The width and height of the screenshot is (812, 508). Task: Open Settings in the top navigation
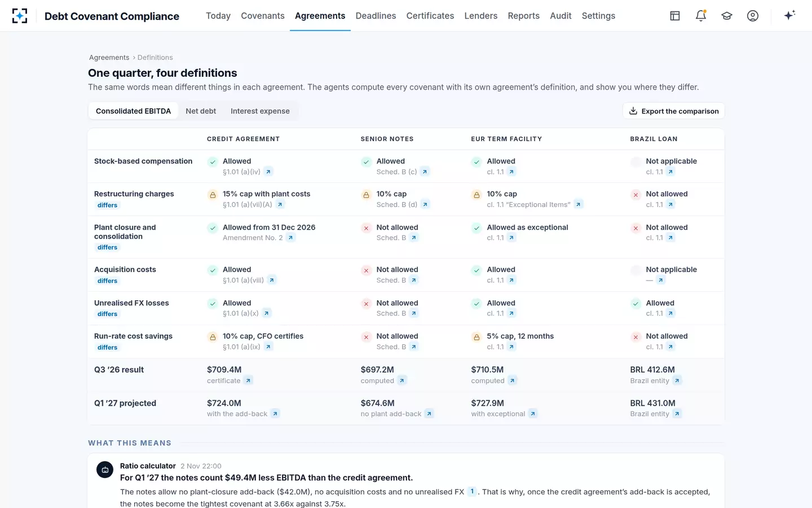pos(598,16)
